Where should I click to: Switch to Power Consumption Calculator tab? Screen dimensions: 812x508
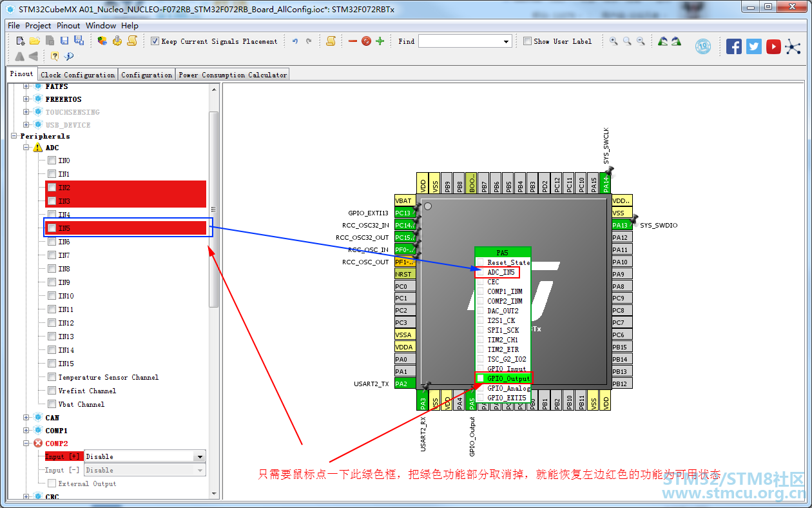(233, 75)
